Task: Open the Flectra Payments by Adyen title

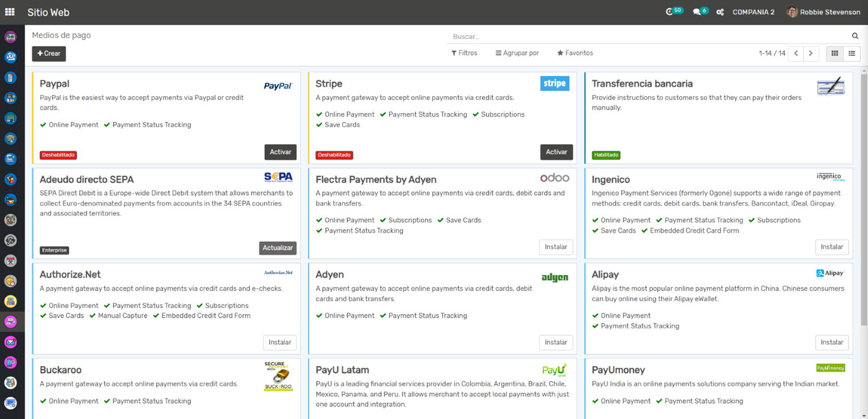Action: pos(376,179)
